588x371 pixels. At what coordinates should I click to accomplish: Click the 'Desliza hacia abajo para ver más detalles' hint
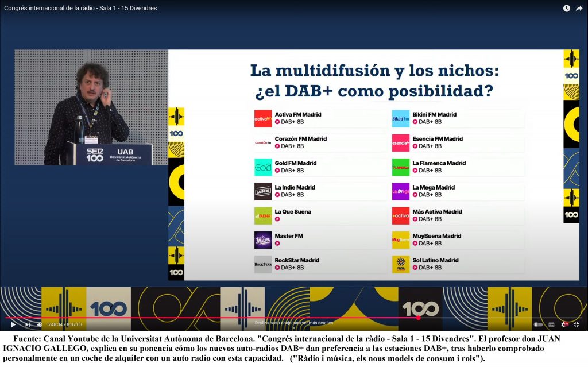[x=293, y=323]
